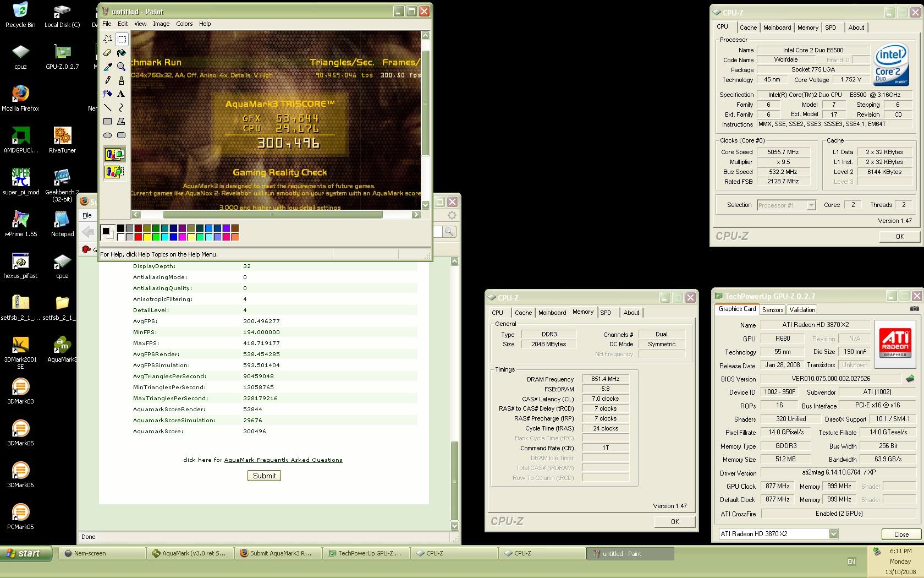This screenshot has height=578, width=924.
Task: Click the Windows start button
Action: [x=26, y=553]
